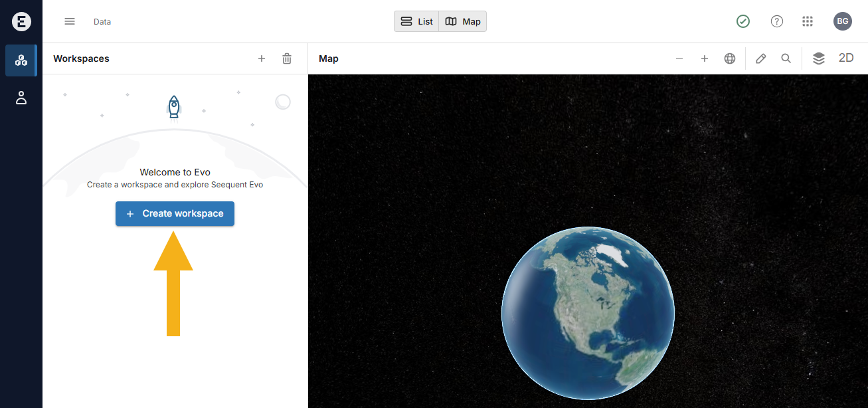
Task: Click the Evo logo in the sidebar
Action: (21, 21)
